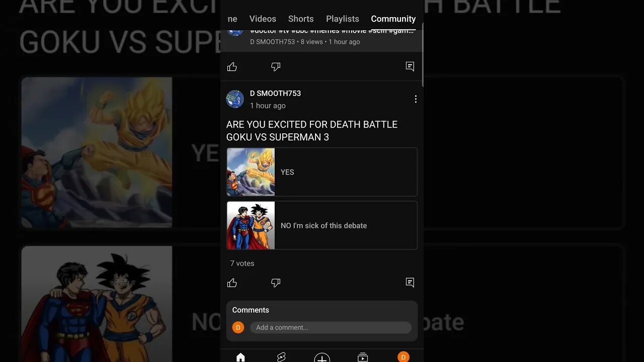Go to the Home tab in bottom bar

[x=240, y=357]
